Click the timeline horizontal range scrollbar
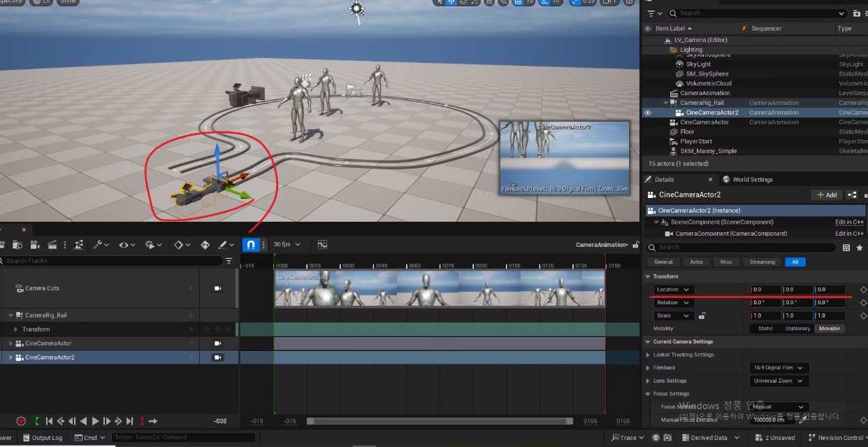 coord(440,421)
